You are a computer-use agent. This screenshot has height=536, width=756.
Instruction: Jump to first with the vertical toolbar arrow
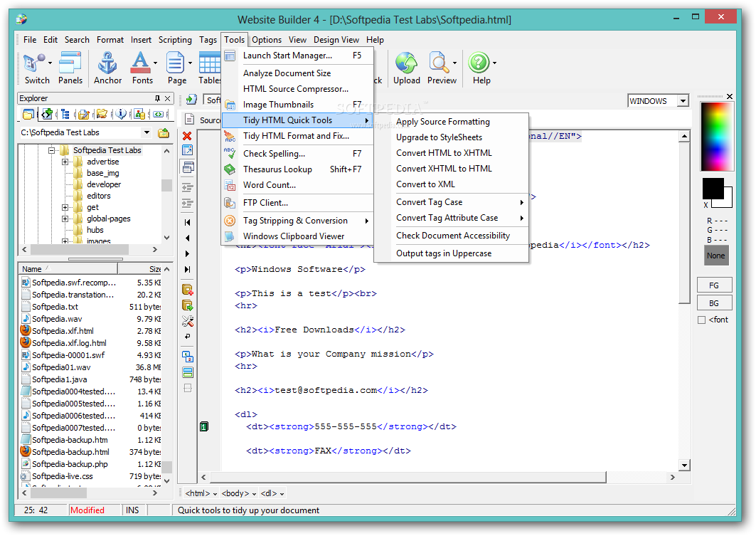(x=188, y=222)
